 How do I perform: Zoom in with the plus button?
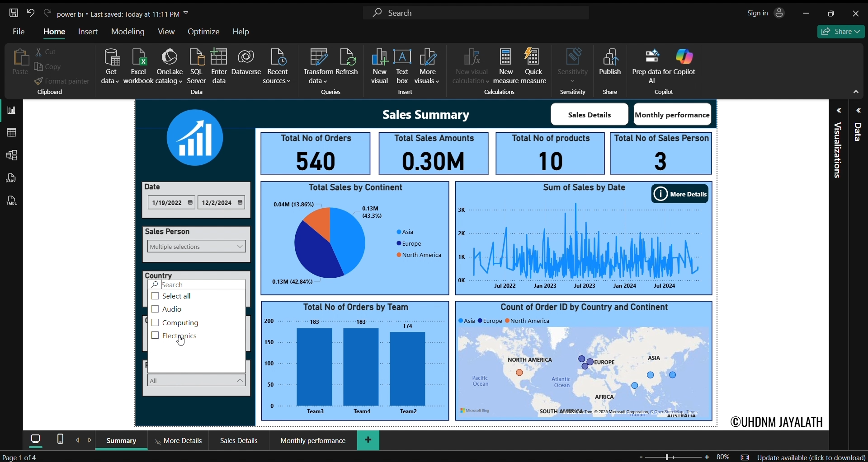[708, 457]
